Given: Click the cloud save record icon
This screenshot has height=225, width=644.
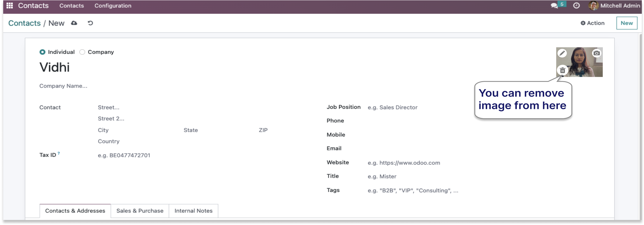Looking at the screenshot, I should [74, 23].
